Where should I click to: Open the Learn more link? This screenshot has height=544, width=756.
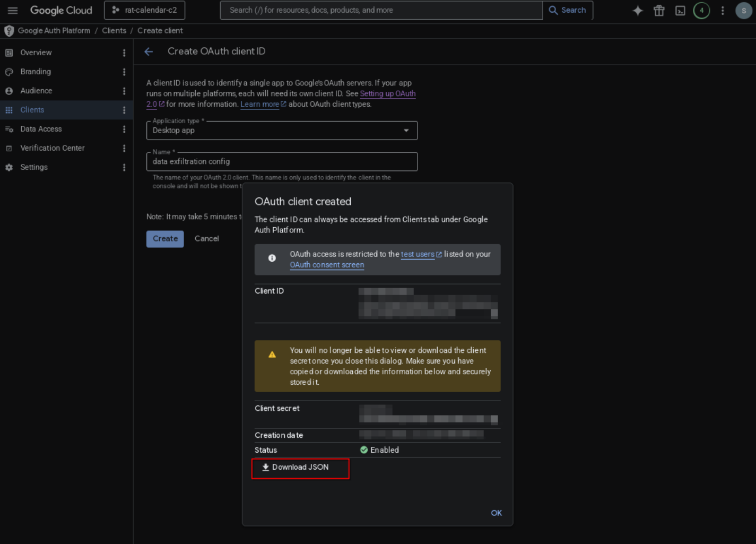tap(260, 104)
